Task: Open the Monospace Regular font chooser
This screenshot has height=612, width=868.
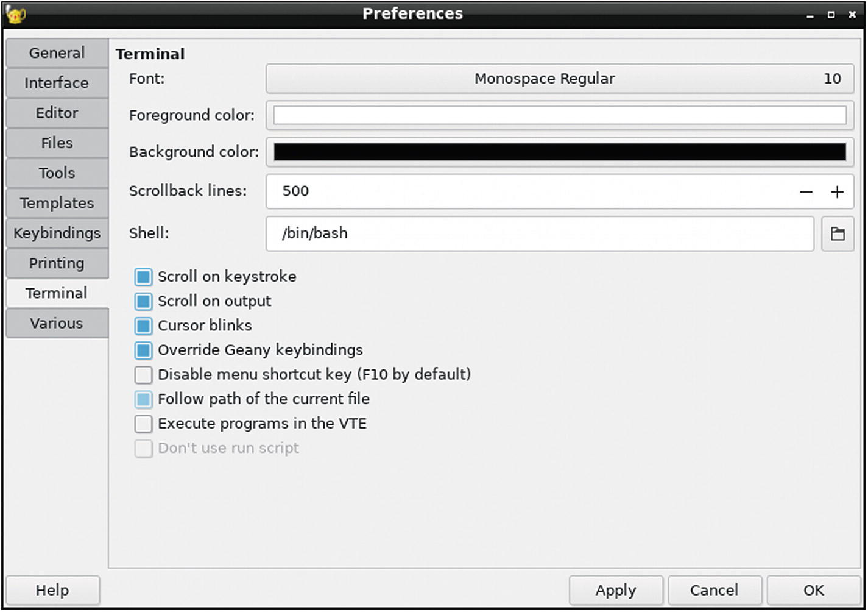Action: point(559,79)
